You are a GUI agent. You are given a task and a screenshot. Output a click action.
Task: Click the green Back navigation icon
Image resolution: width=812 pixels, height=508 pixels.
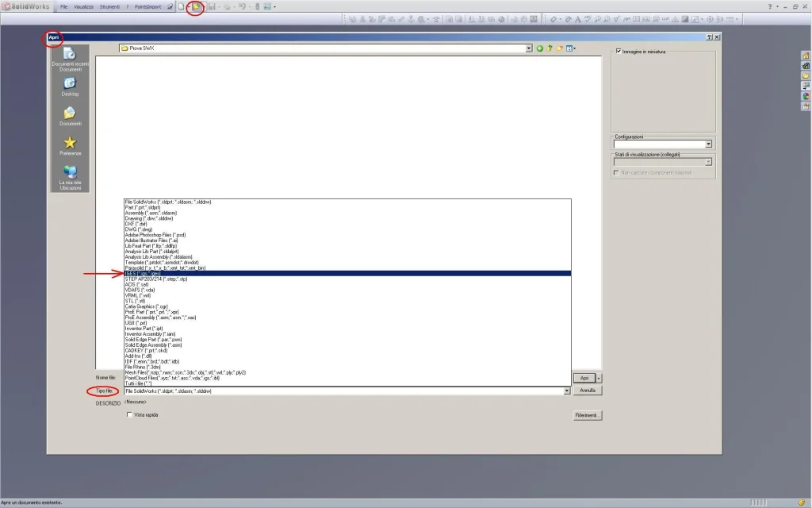[x=539, y=48]
